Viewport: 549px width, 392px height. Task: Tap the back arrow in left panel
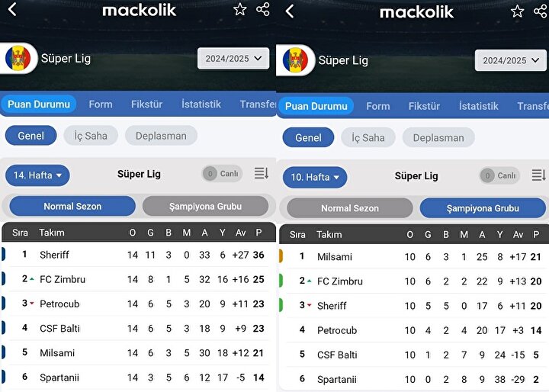coord(12,9)
